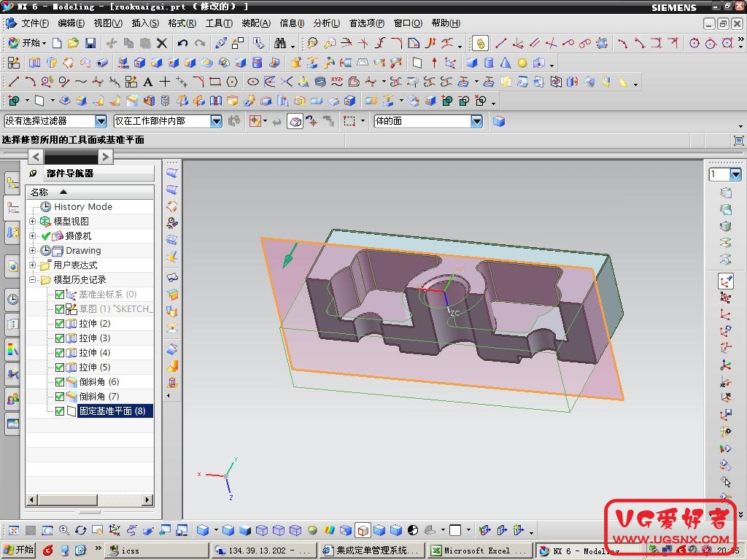Toggle the 倒斜角 (6) feature checkbox

click(x=60, y=382)
